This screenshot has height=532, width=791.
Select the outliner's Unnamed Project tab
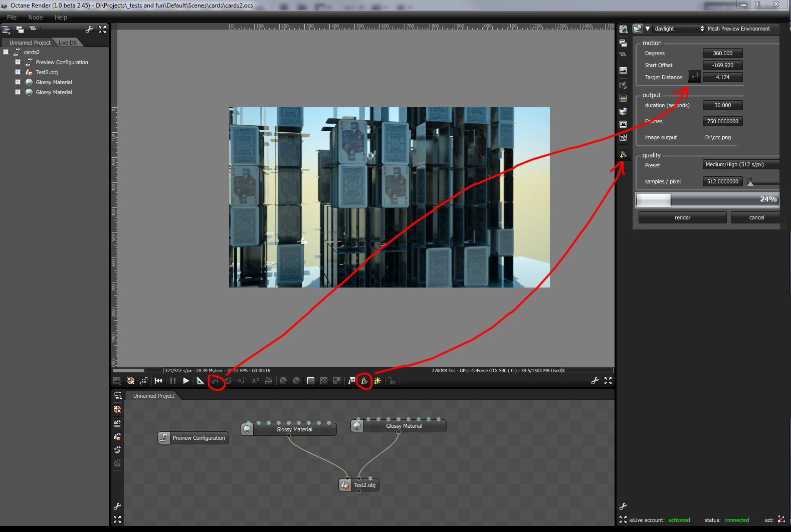(30, 43)
